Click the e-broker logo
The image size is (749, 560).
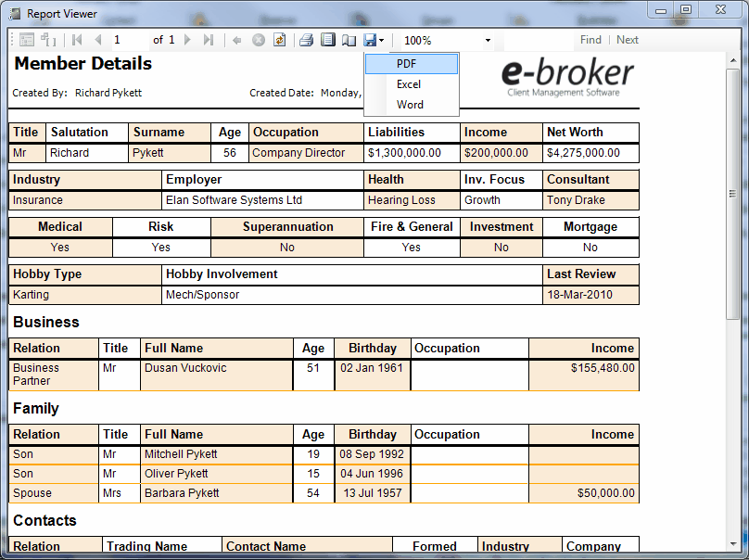[x=567, y=77]
